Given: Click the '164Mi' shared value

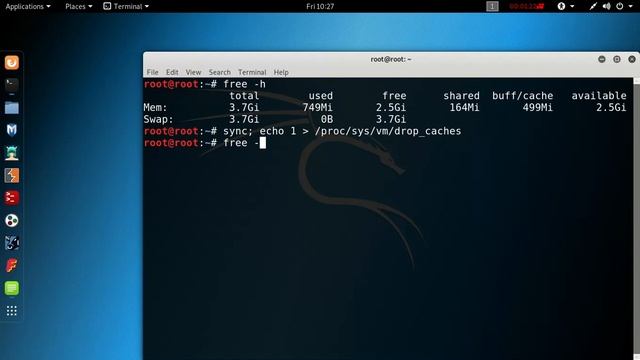Looking at the screenshot, I should tap(464, 108).
